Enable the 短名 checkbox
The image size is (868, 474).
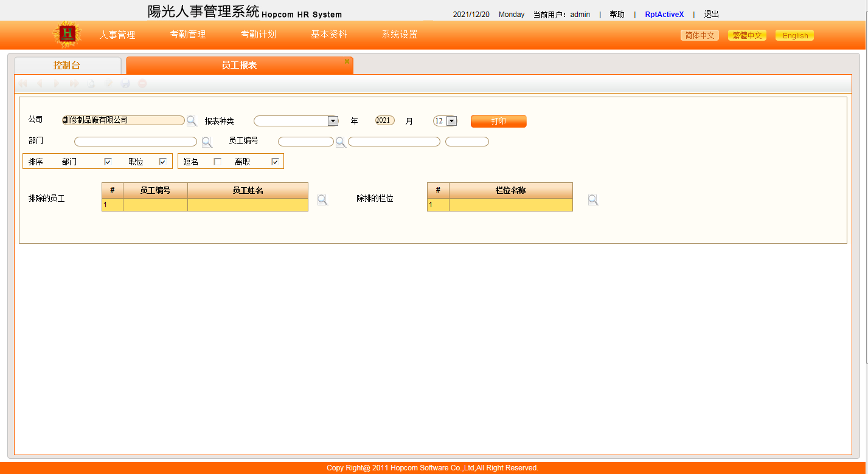click(x=217, y=162)
